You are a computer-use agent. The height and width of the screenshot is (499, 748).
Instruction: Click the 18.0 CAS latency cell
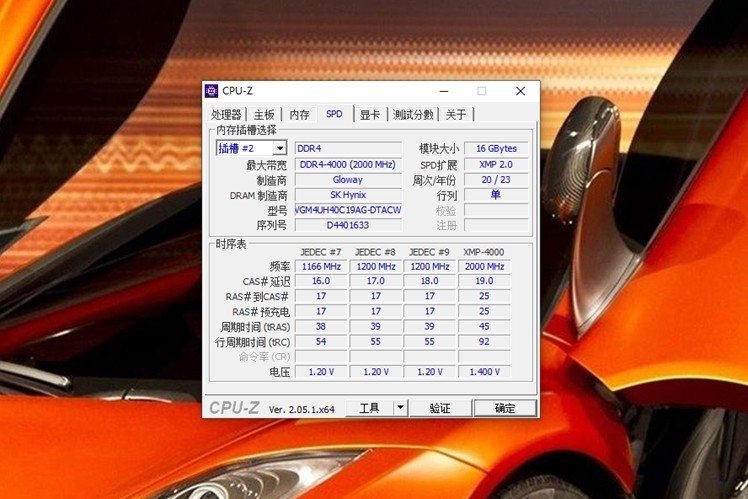coord(430,281)
